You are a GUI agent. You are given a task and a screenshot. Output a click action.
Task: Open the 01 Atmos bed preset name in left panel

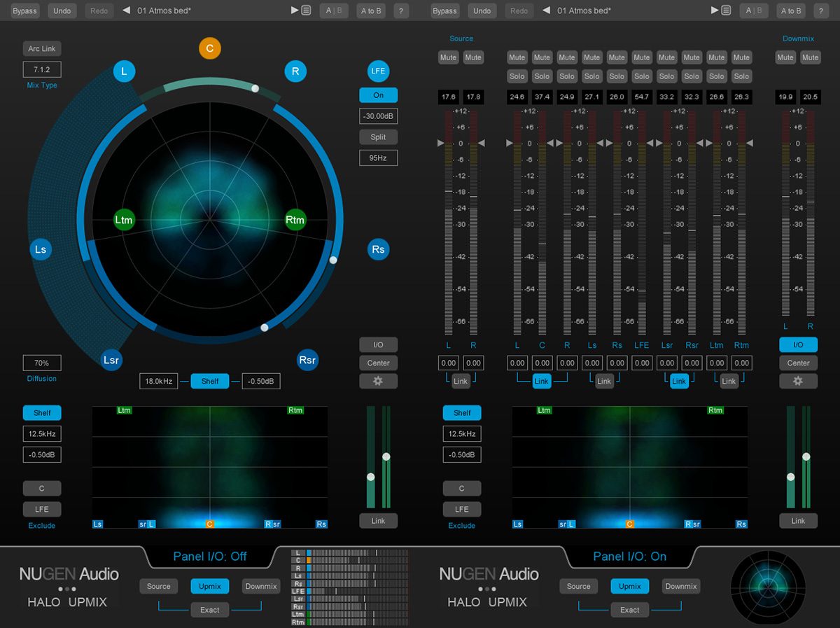[164, 11]
